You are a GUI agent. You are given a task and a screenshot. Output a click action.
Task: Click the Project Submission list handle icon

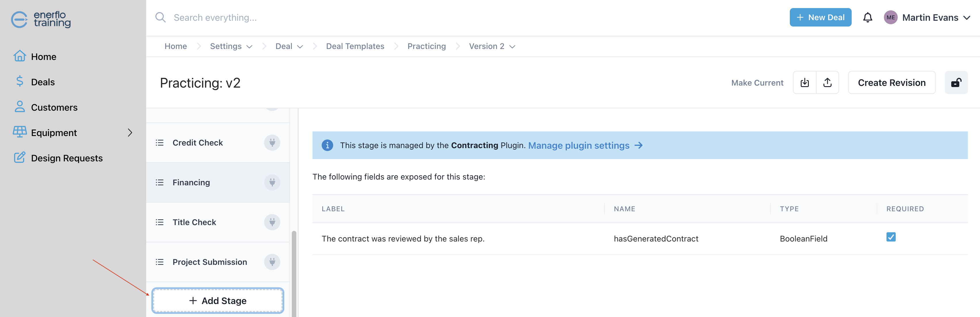tap(160, 262)
